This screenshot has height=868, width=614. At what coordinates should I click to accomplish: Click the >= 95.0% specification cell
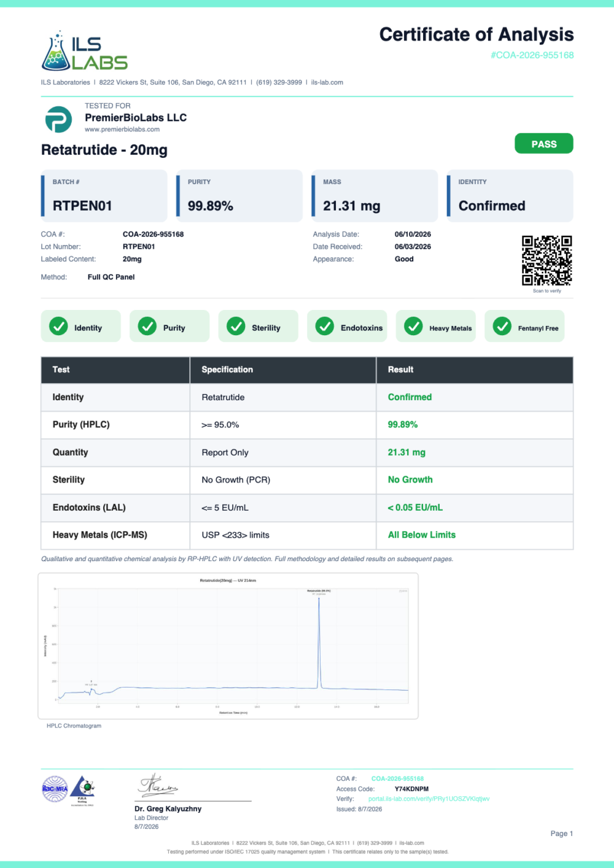(283, 425)
